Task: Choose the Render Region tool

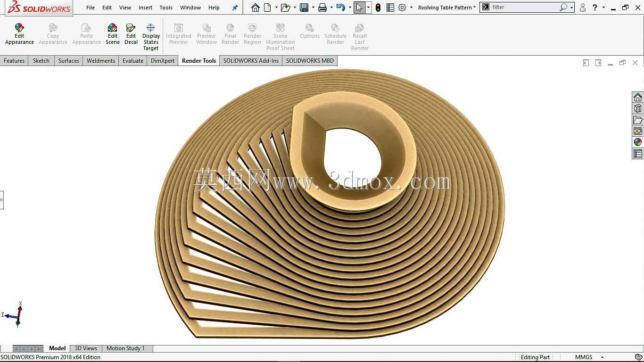Action: (252, 34)
